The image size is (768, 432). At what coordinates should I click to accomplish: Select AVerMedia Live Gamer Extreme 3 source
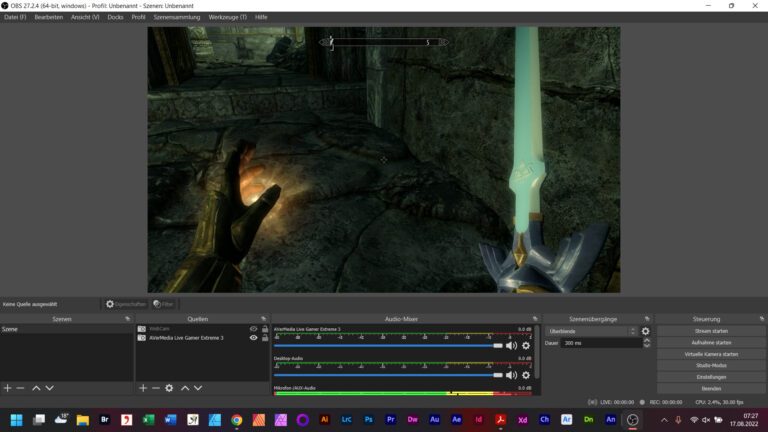pyautogui.click(x=202, y=338)
